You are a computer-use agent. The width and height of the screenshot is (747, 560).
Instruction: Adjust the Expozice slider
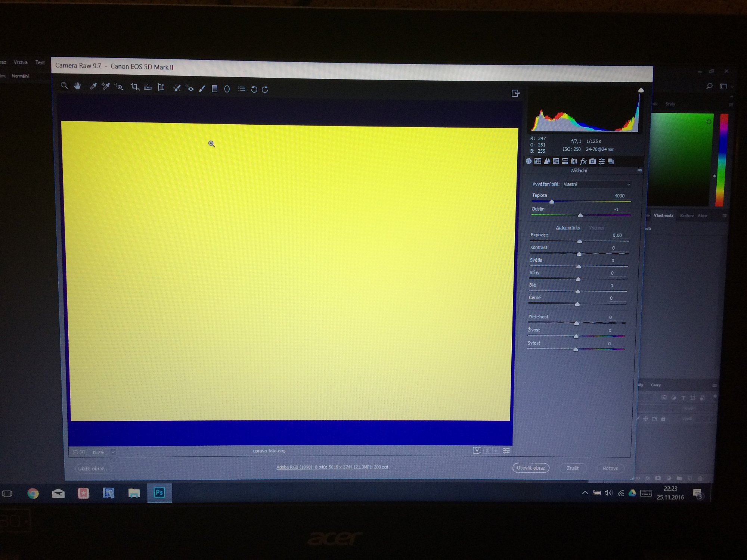tap(580, 241)
